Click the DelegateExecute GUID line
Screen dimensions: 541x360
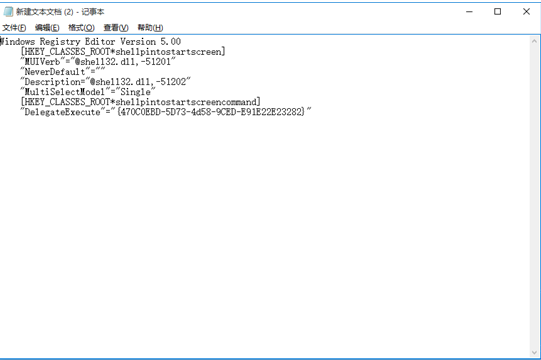coord(166,112)
